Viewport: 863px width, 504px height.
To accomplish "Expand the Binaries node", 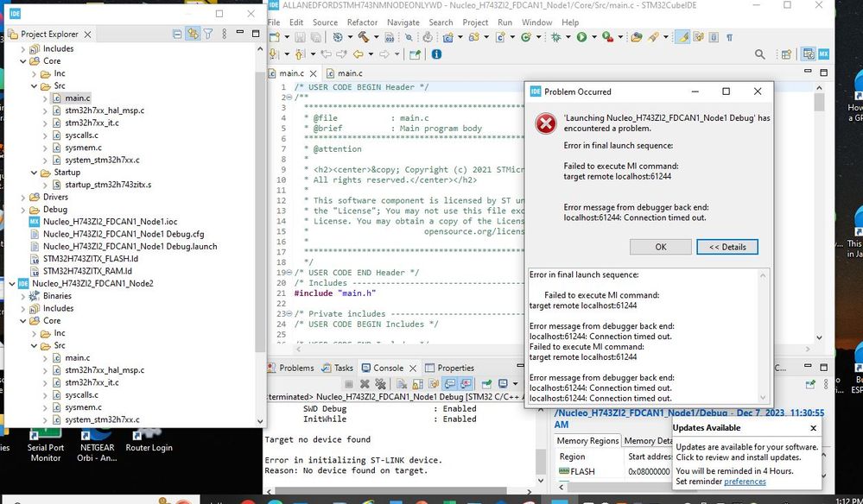I will tap(23, 296).
